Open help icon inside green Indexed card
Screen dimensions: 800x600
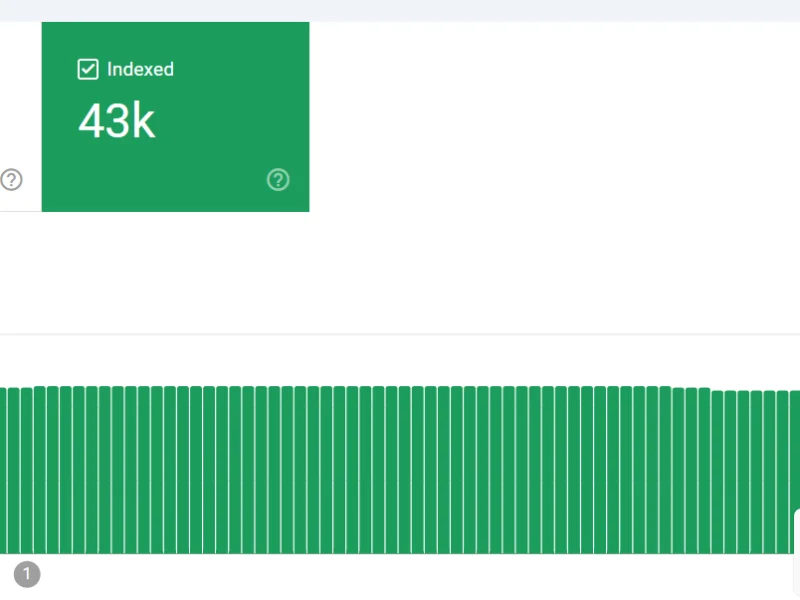point(278,180)
